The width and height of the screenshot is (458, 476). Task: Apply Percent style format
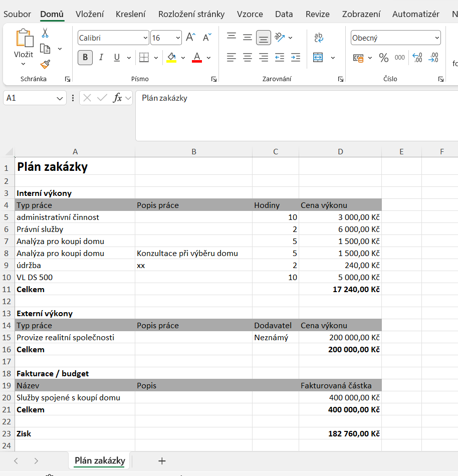pyautogui.click(x=384, y=58)
